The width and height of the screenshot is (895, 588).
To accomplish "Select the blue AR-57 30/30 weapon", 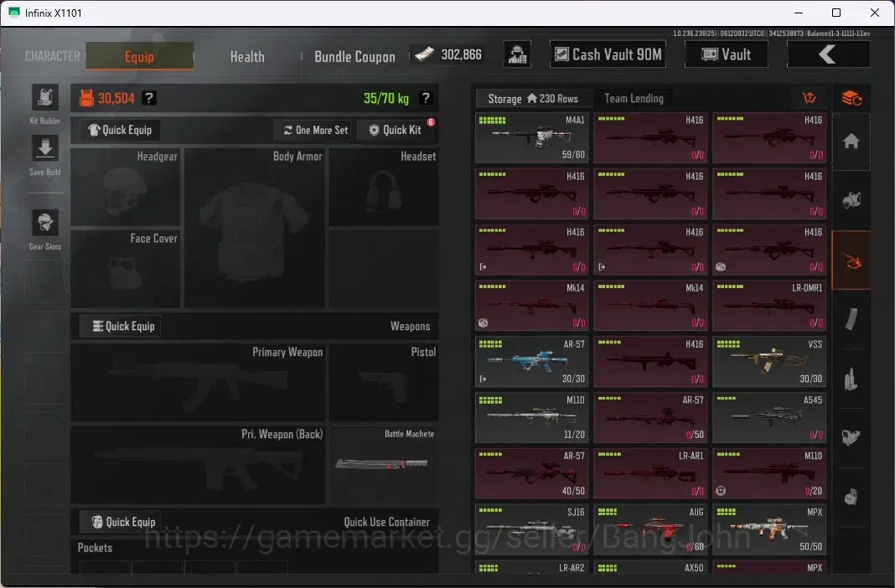I will coord(531,362).
